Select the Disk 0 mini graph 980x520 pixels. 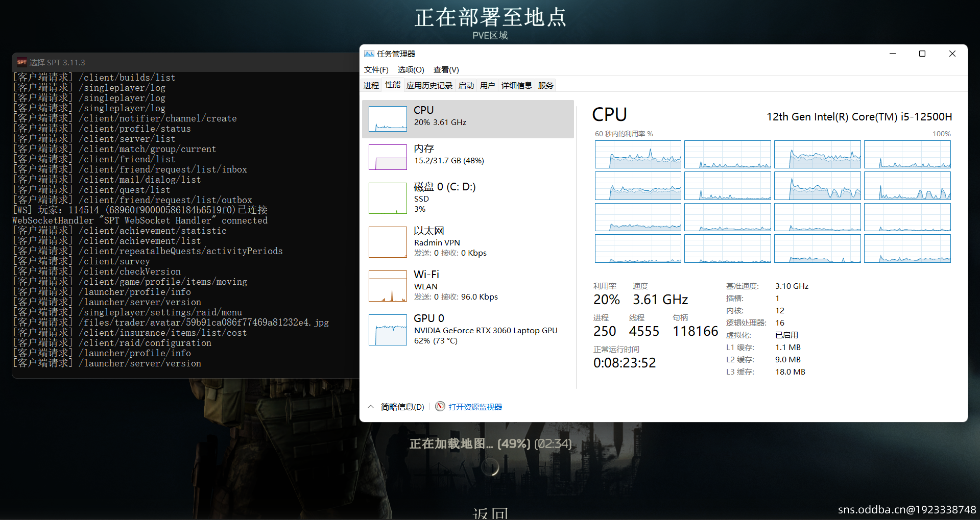pos(388,198)
